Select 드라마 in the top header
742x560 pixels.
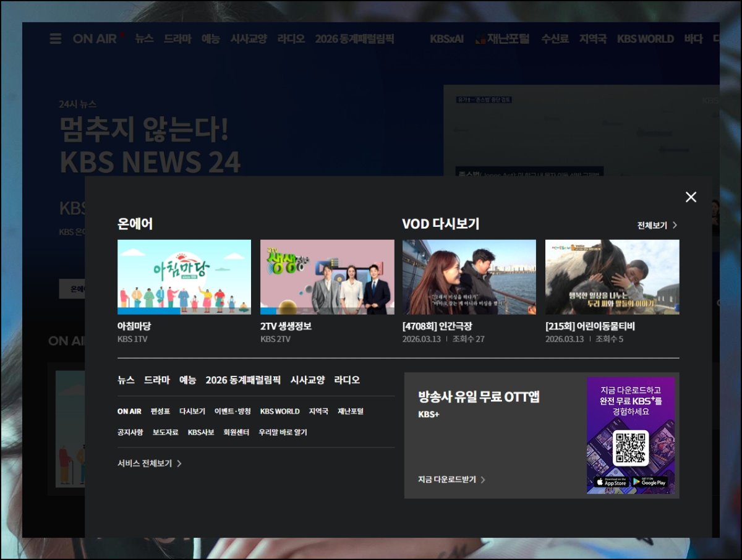tap(177, 38)
